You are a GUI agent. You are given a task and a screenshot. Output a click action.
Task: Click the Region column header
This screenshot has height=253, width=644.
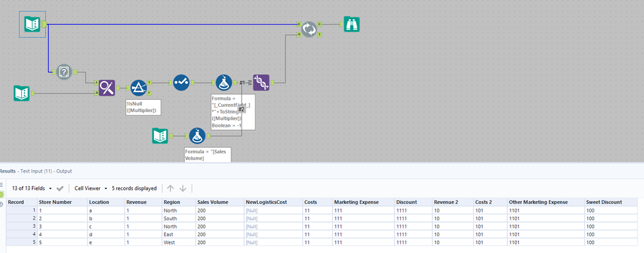point(179,202)
